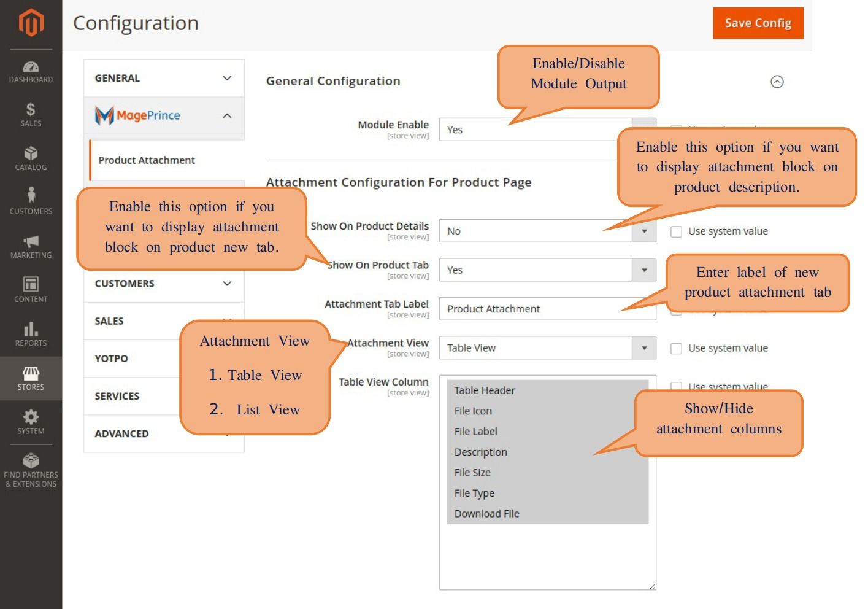The width and height of the screenshot is (868, 609).
Task: Select Table Header in column list
Action: click(x=548, y=390)
